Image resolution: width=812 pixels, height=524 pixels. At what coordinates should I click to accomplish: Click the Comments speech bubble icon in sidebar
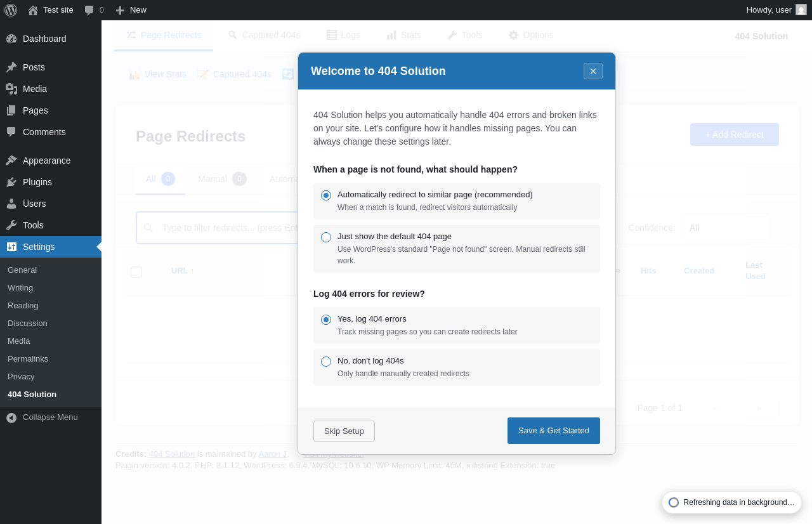click(x=11, y=132)
